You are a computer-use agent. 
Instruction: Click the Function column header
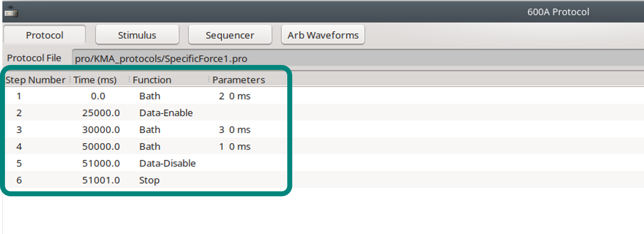point(152,80)
